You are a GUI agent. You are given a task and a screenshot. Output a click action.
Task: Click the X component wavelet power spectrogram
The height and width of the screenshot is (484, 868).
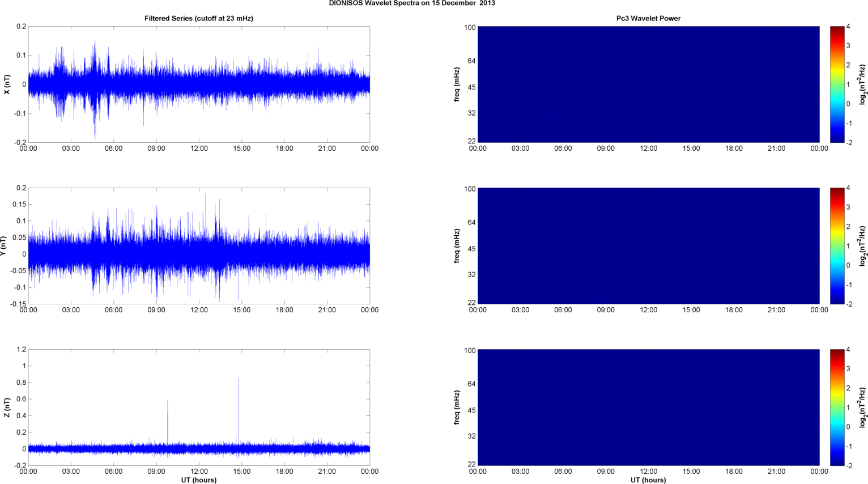click(648, 84)
